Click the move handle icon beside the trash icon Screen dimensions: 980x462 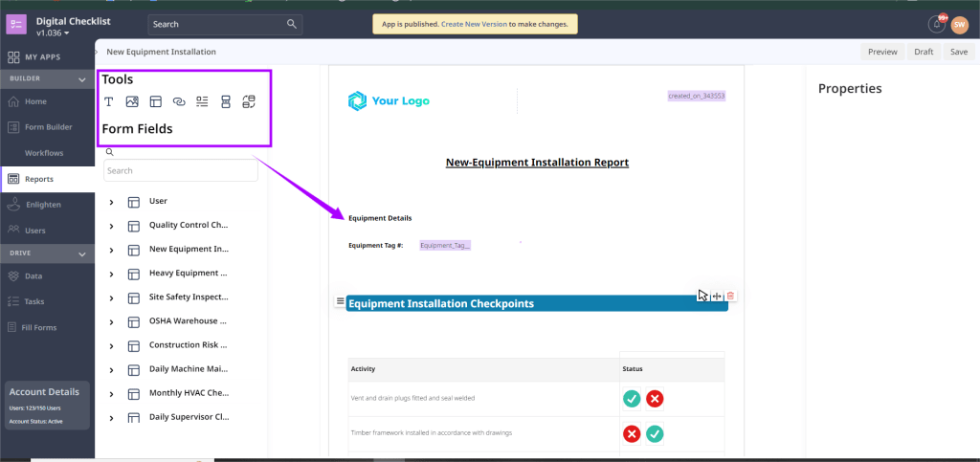point(717,296)
